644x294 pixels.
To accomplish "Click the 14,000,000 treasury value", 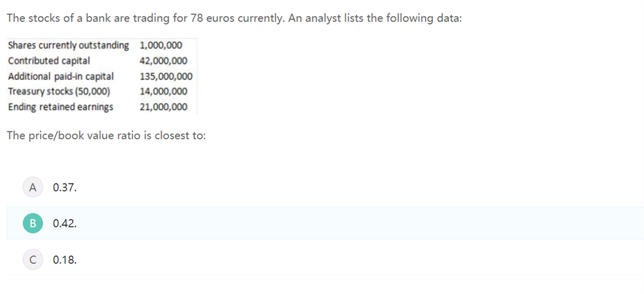I will point(163,91).
